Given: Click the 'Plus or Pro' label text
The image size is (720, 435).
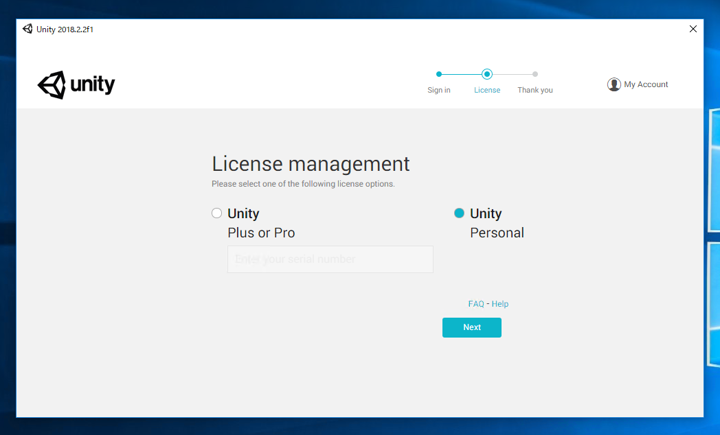Looking at the screenshot, I should [261, 233].
